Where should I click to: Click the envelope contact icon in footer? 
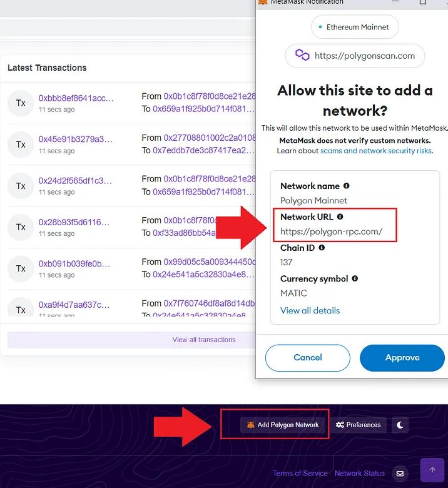(x=400, y=474)
